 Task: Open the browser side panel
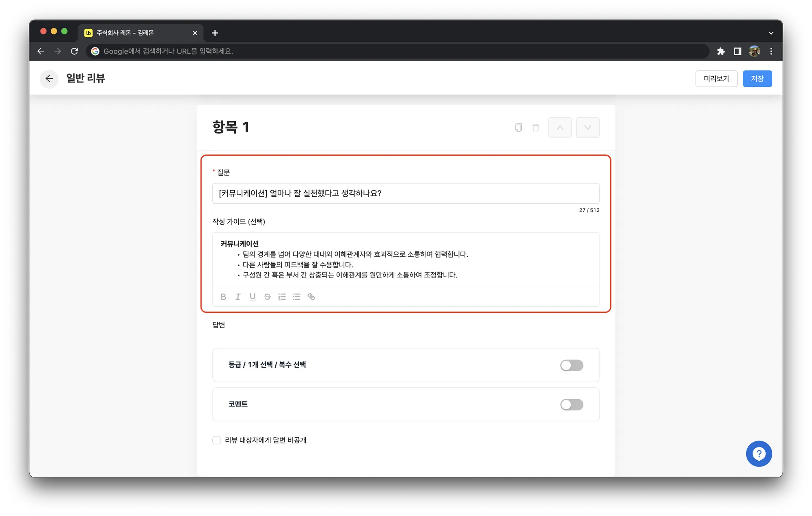(738, 51)
